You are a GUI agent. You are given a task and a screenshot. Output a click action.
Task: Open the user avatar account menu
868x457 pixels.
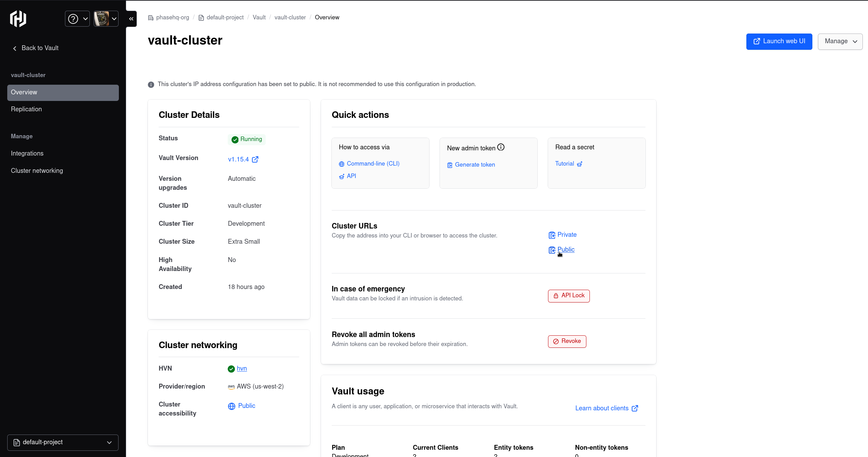106,19
